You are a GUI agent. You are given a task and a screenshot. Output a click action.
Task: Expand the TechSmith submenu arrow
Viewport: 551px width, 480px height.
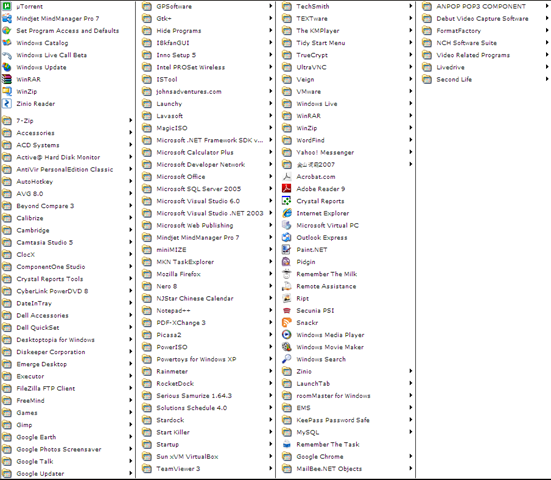point(410,6)
